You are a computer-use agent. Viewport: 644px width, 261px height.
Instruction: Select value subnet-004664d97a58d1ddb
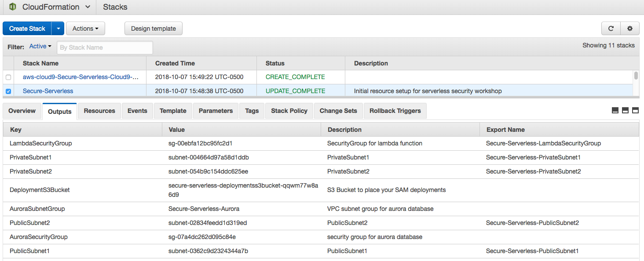pos(209,157)
